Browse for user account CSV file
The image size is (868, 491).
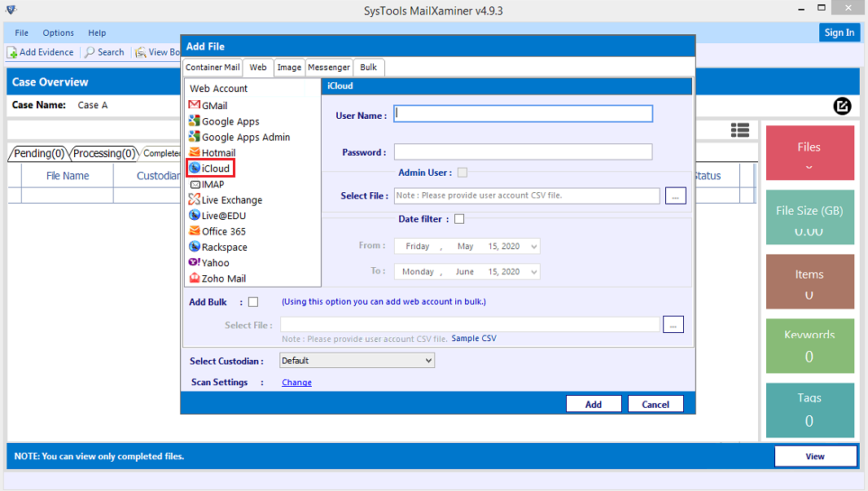point(675,196)
